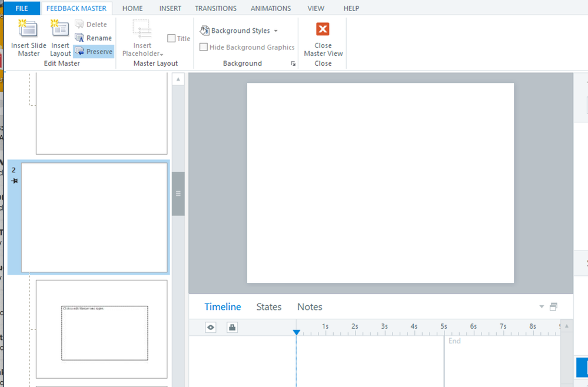Toggle the timeline eye visibility icon

[211, 328]
